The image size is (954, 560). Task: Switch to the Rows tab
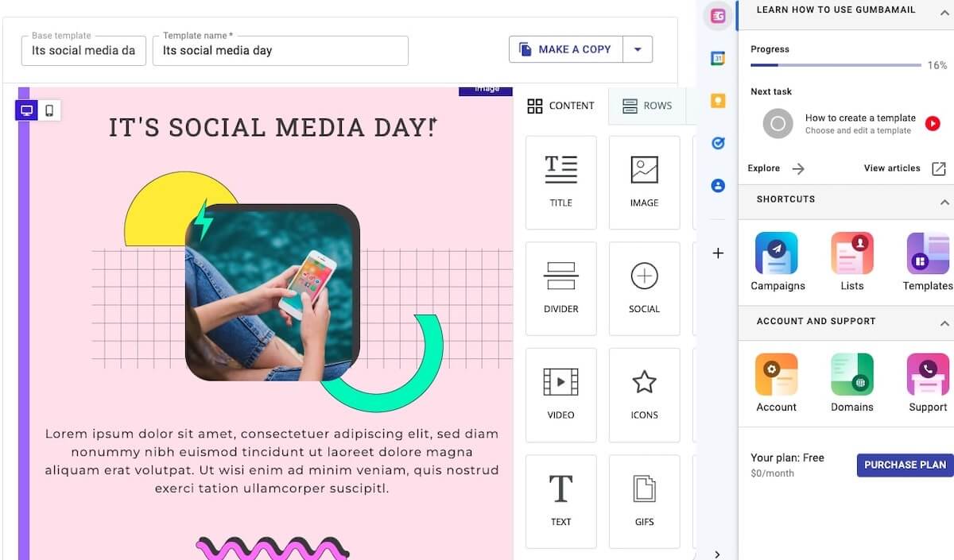647,106
